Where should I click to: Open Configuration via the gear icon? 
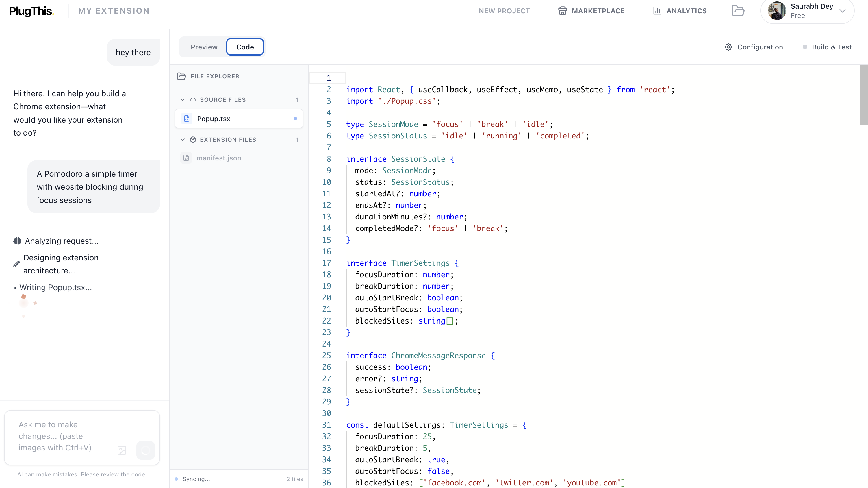(728, 47)
